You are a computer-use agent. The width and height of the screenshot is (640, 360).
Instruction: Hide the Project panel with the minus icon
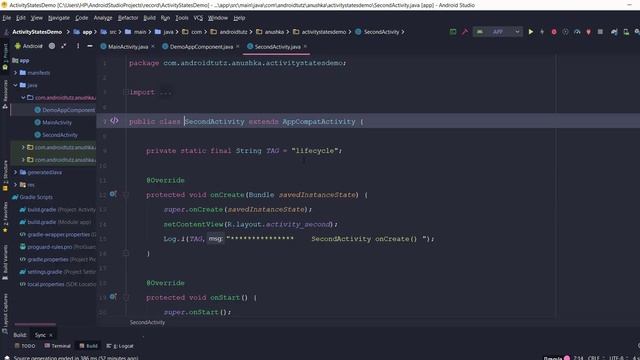coord(90,46)
